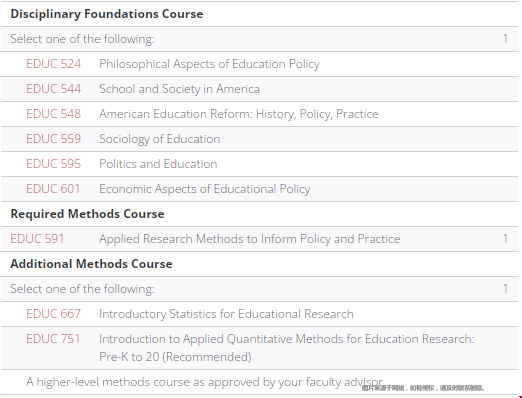This screenshot has width=522, height=398.
Task: Open the EDUC 751 course link
Action: click(x=53, y=339)
